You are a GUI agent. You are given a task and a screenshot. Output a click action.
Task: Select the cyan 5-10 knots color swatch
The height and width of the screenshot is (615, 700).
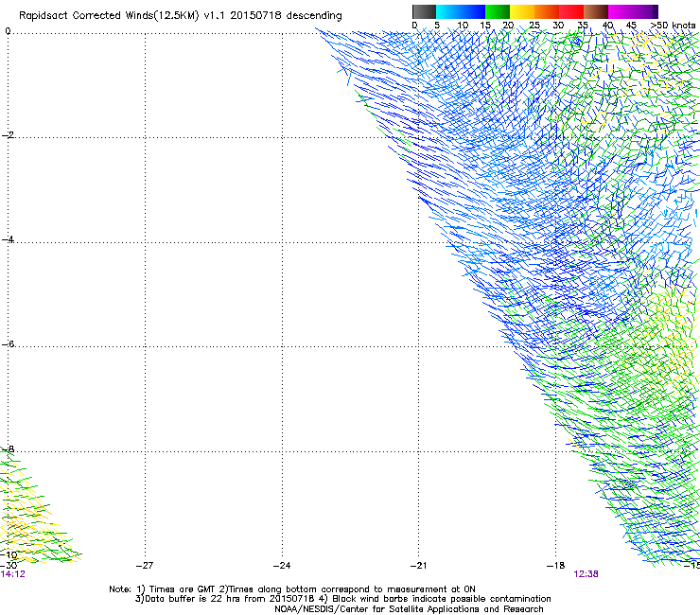tap(448, 11)
